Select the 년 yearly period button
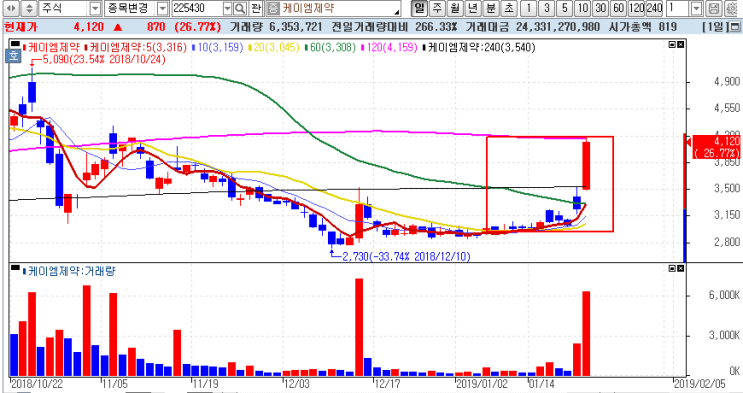Screen dimensions: 743x393 click(x=473, y=8)
